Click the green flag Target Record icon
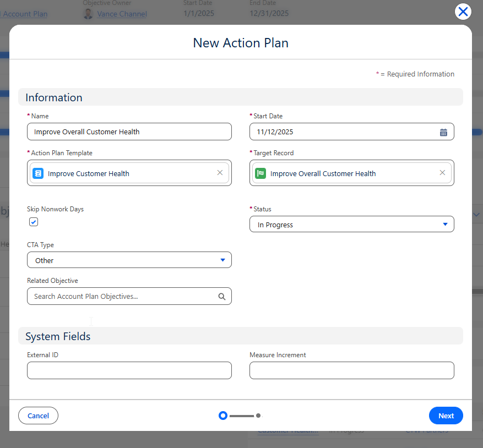483x448 pixels. pyautogui.click(x=261, y=173)
